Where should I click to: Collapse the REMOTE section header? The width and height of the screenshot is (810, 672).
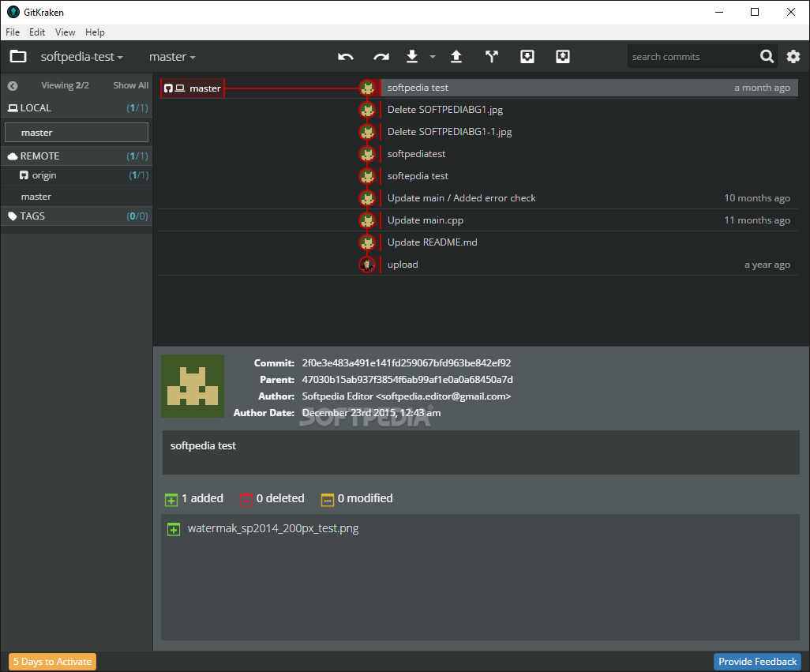click(x=77, y=156)
